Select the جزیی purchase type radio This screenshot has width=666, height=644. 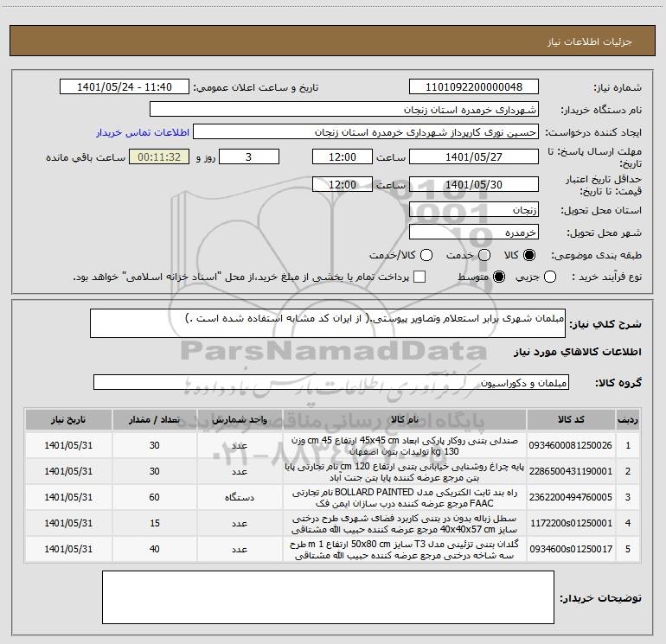click(x=550, y=277)
